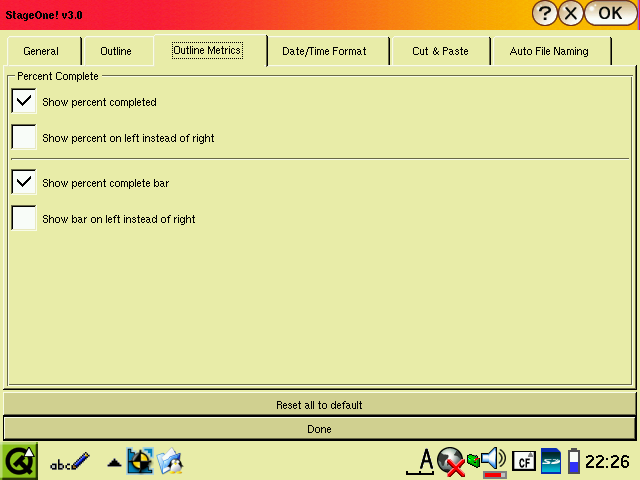The image size is (640, 480).
Task: Click the SD card tray icon
Action: (551, 461)
